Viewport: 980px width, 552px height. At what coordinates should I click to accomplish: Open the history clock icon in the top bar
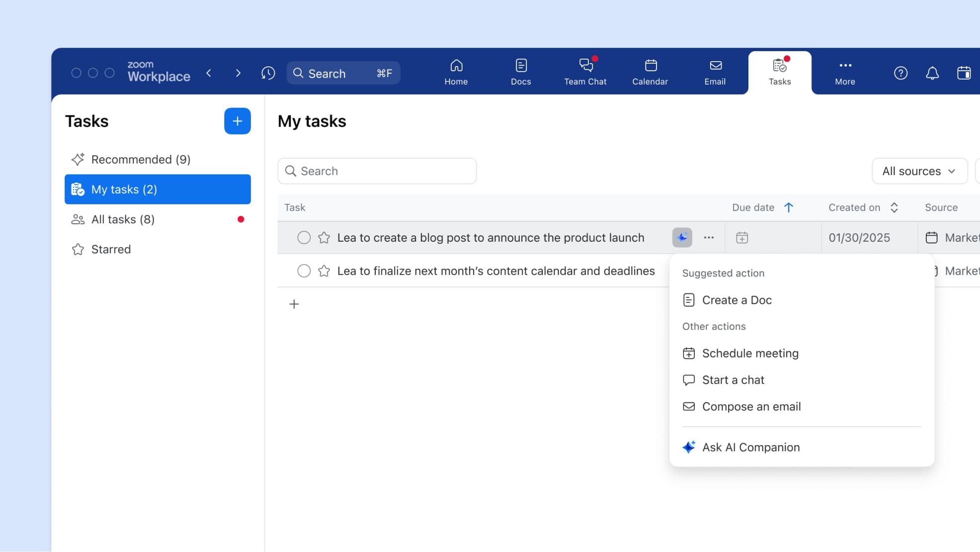[x=268, y=73]
